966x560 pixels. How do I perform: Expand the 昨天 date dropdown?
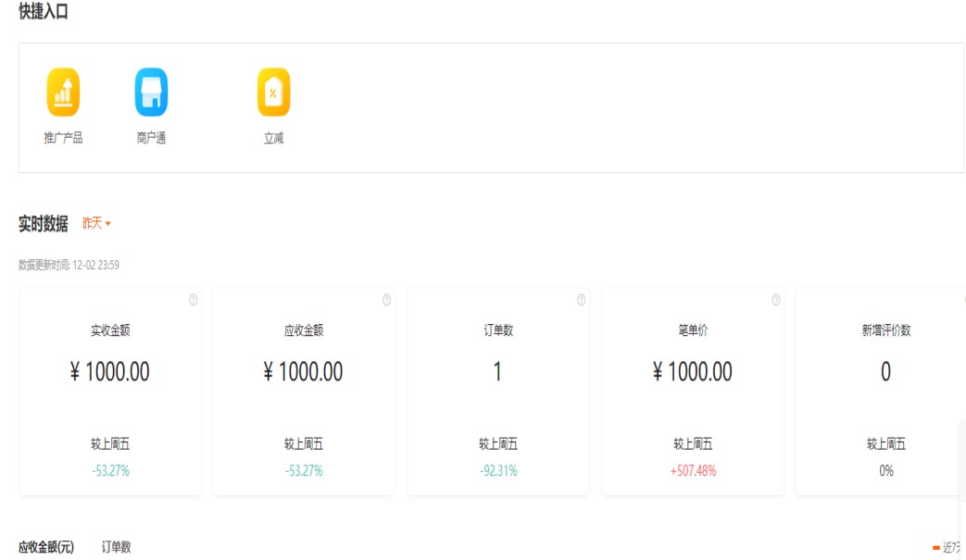[x=96, y=223]
